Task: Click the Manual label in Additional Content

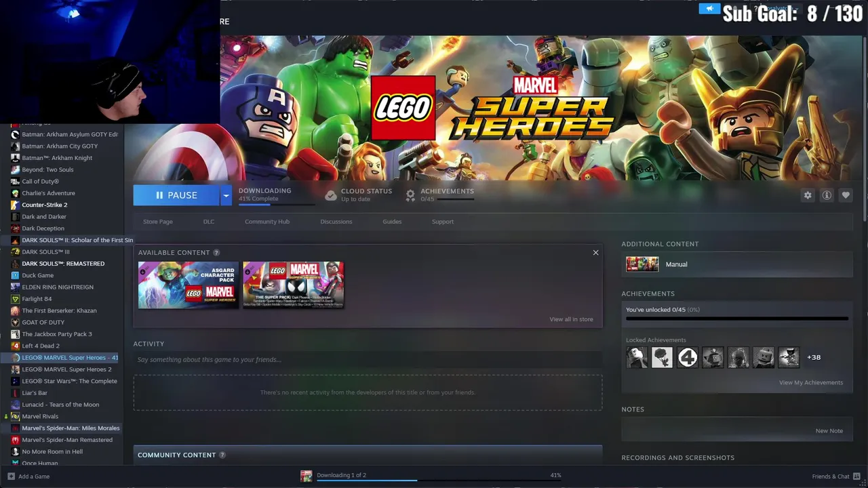Action: click(676, 264)
